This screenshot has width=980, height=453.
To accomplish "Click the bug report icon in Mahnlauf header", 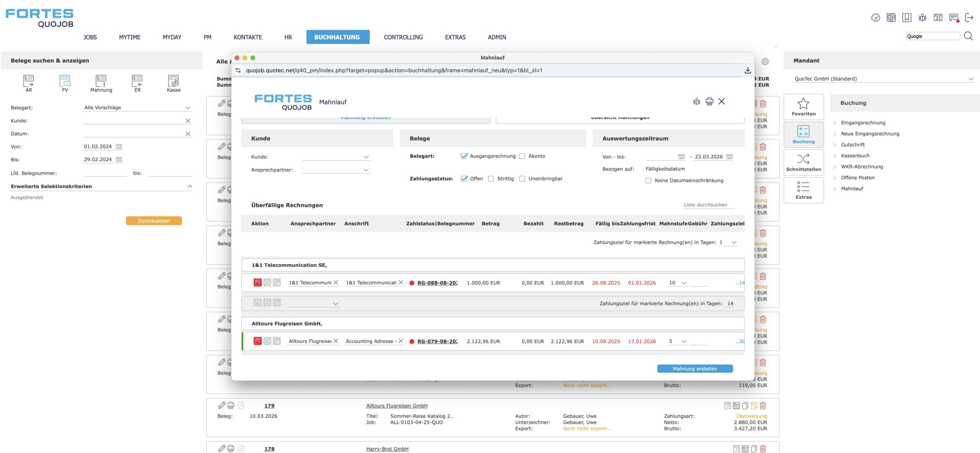I will pos(697,101).
